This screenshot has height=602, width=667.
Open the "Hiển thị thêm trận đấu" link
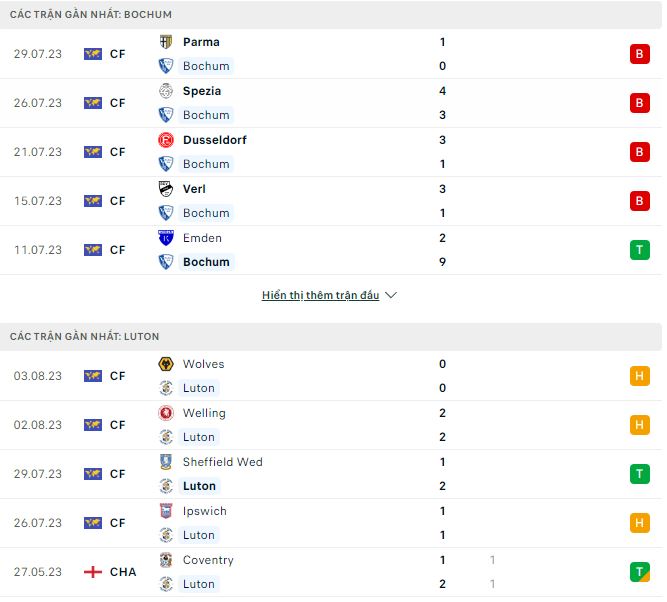[320, 296]
